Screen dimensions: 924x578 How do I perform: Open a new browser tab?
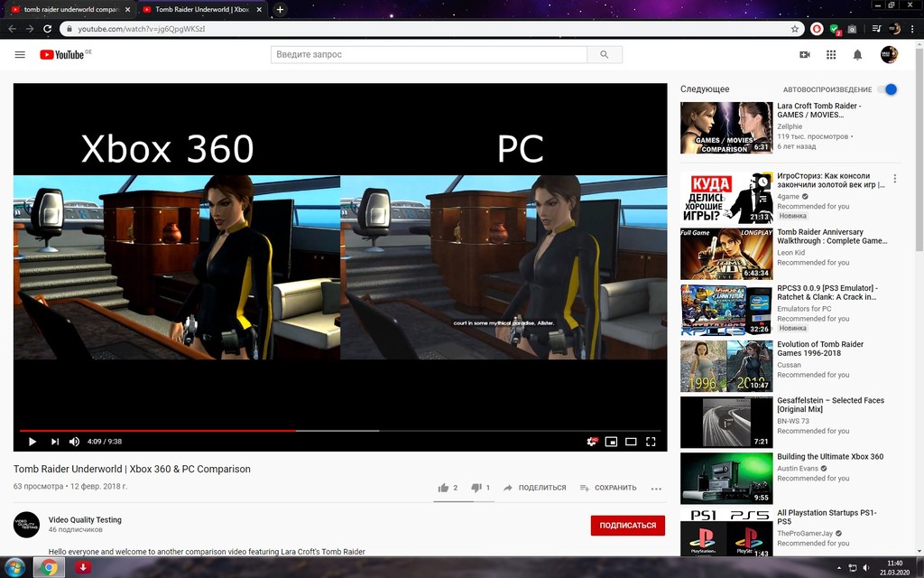tap(280, 9)
